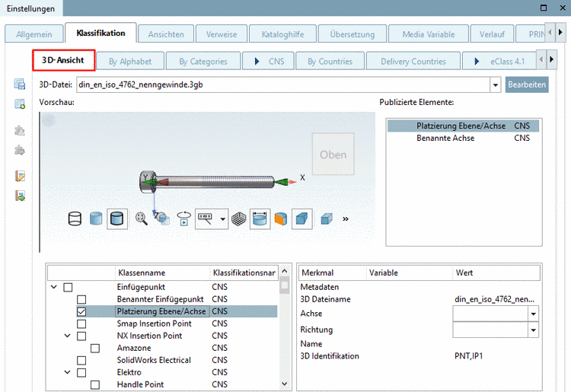Switch to the Verlauf tab
This screenshot has height=392, width=571.
(x=492, y=34)
